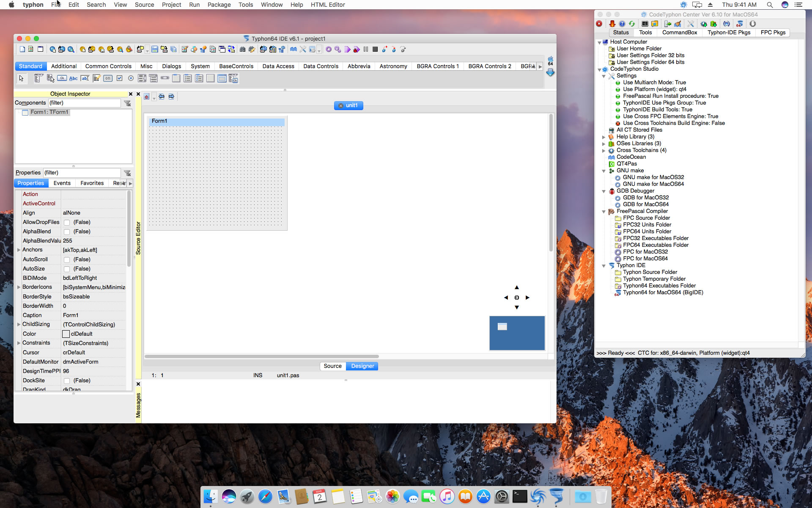Pick the TEdit component icon
Screen dimensions: 812x508
tap(85, 78)
